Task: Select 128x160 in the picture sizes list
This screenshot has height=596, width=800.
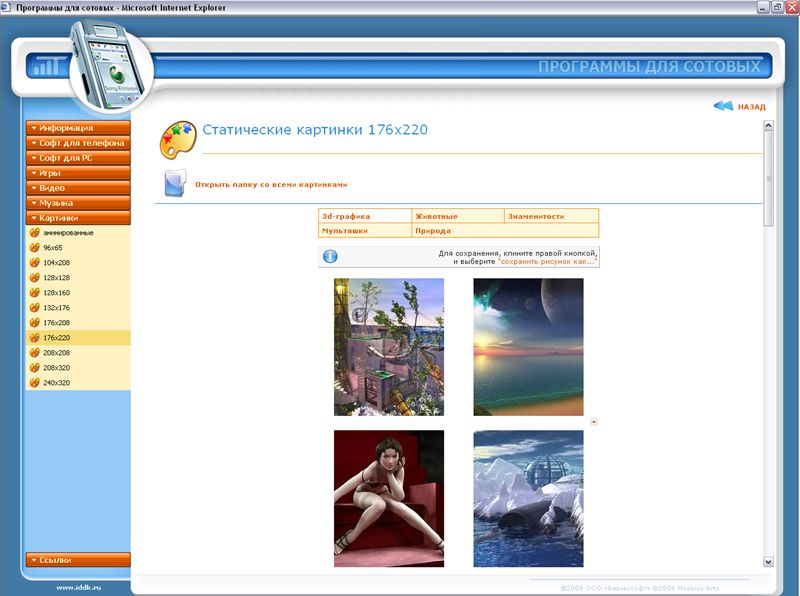Action: 56,293
